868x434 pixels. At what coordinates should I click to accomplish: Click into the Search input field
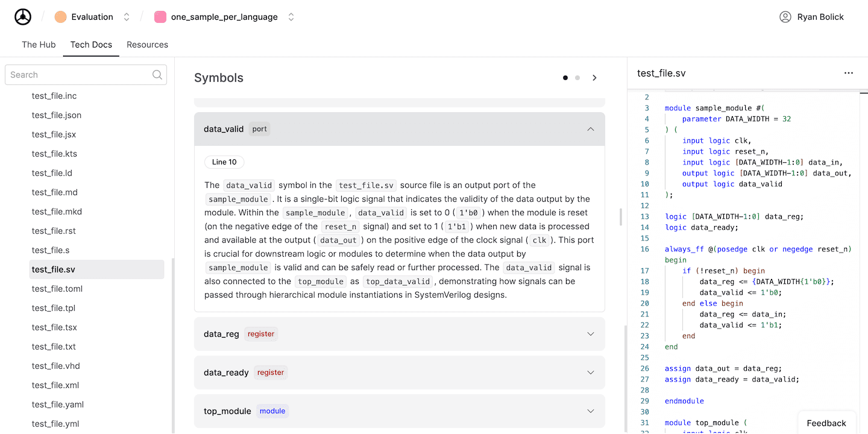(x=86, y=75)
